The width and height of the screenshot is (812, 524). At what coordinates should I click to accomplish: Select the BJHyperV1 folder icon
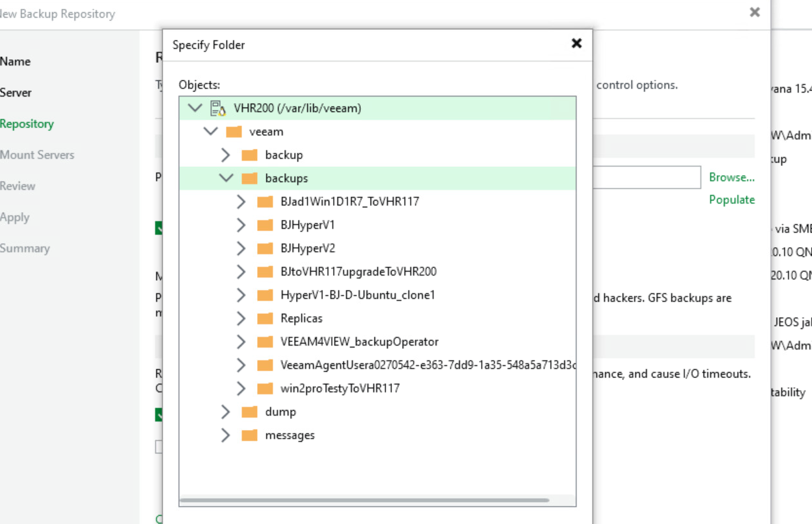coord(265,225)
